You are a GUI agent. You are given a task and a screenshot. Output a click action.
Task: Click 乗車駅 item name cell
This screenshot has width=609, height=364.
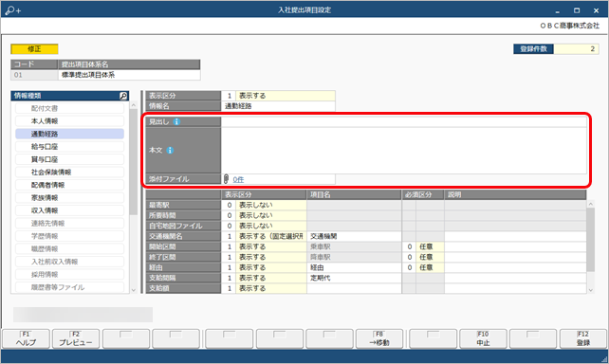(x=354, y=246)
